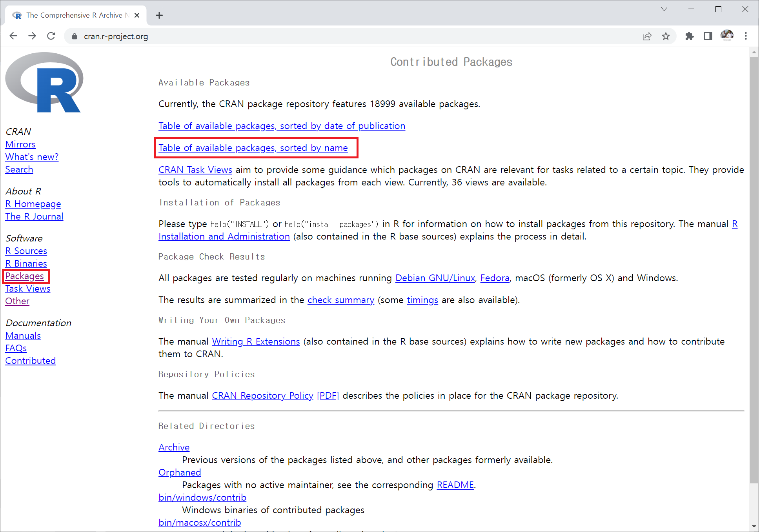The image size is (759, 532).
Task: Open the check summary link
Action: [x=341, y=300]
